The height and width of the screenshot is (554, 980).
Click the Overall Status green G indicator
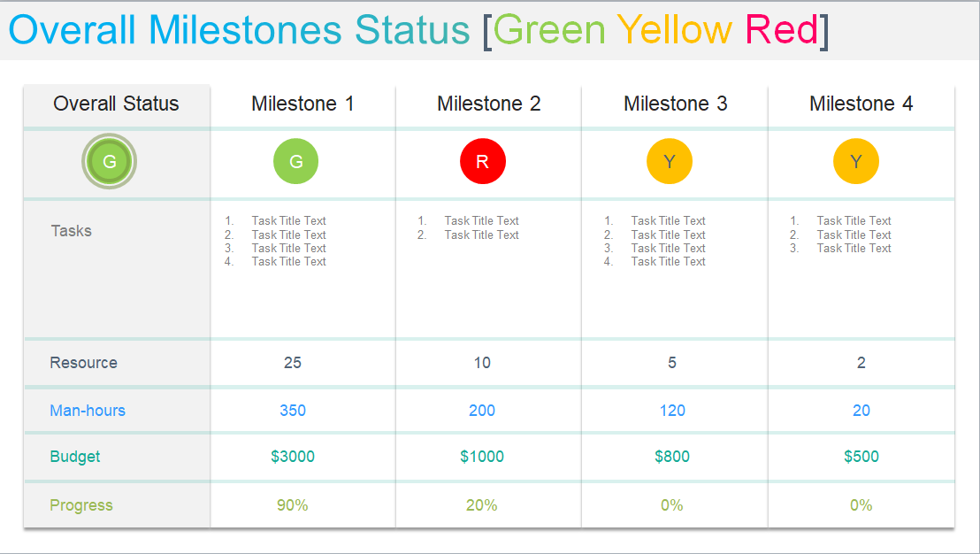[110, 162]
